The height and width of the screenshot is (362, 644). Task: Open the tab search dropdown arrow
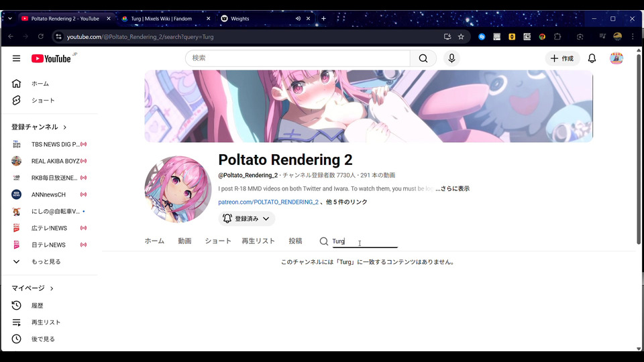(x=10, y=19)
